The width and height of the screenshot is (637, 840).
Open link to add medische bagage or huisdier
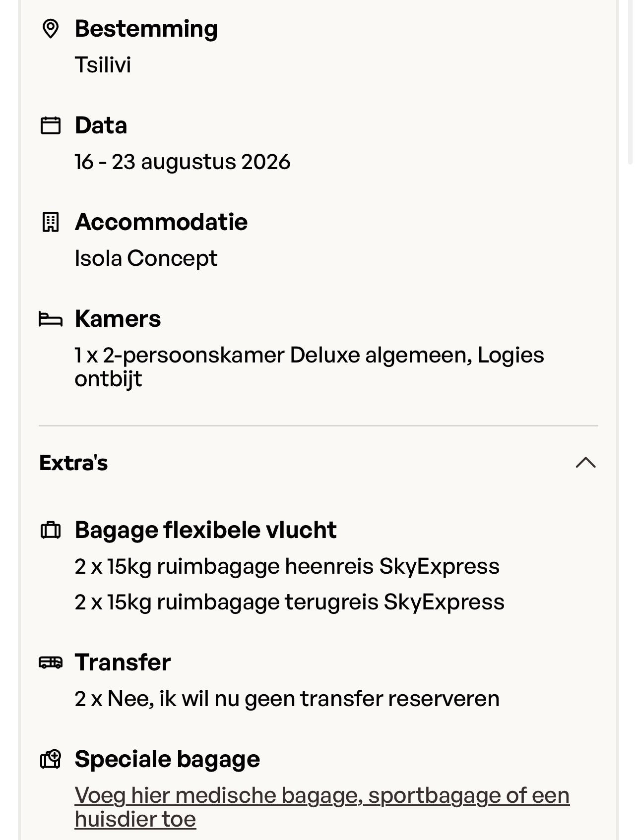click(322, 807)
